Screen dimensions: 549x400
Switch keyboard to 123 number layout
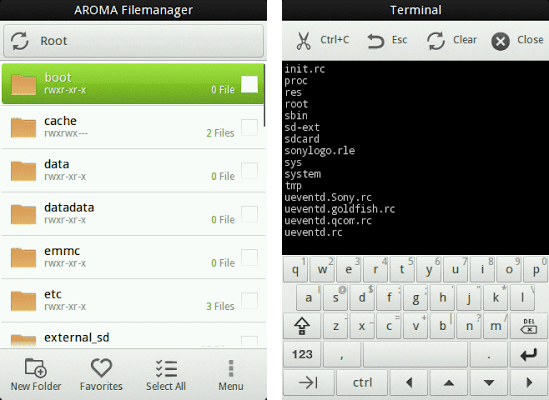pos(302,354)
